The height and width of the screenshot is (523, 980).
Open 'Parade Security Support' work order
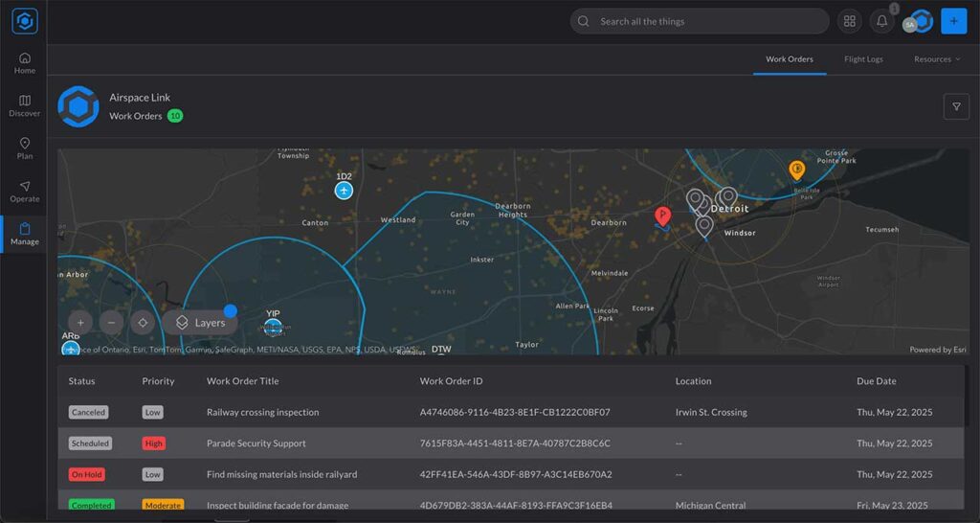(x=256, y=443)
